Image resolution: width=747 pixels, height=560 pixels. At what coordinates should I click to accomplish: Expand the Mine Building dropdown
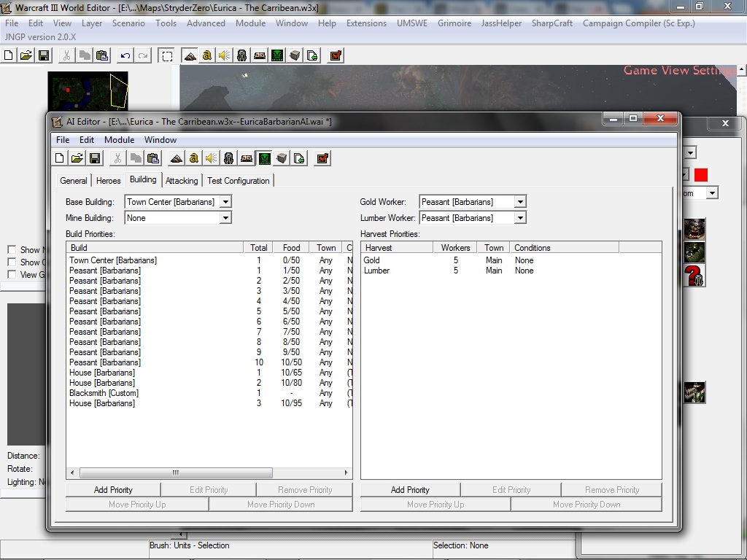[226, 218]
